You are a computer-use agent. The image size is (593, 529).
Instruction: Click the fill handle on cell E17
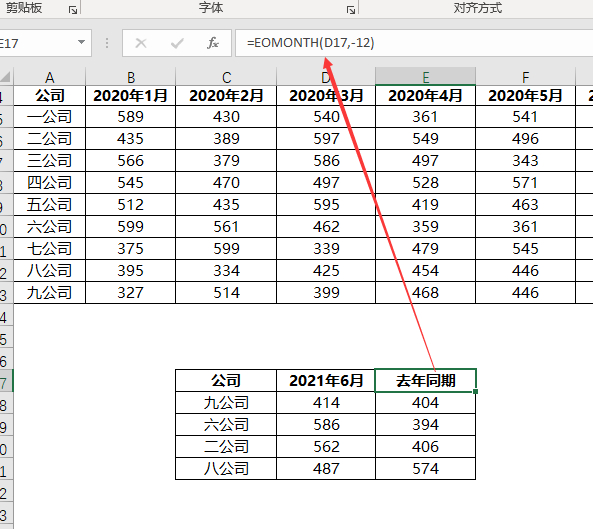pos(475,392)
